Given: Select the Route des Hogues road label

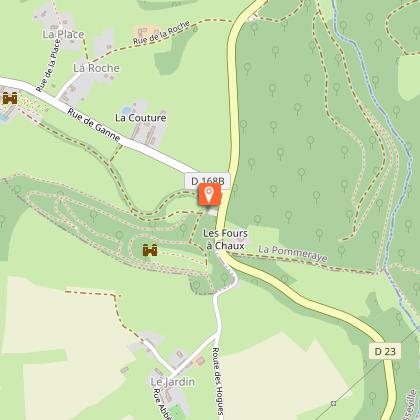Looking at the screenshot, I should (x=216, y=381).
